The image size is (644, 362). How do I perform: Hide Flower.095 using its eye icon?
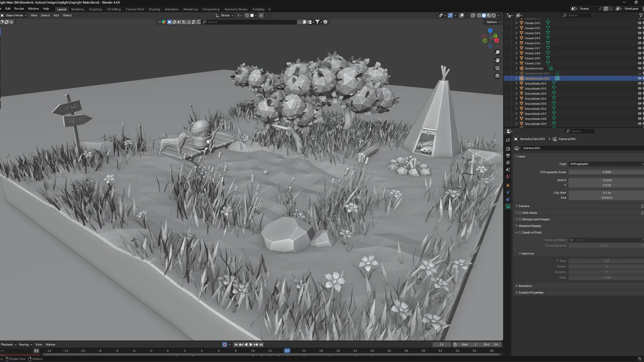click(x=639, y=38)
